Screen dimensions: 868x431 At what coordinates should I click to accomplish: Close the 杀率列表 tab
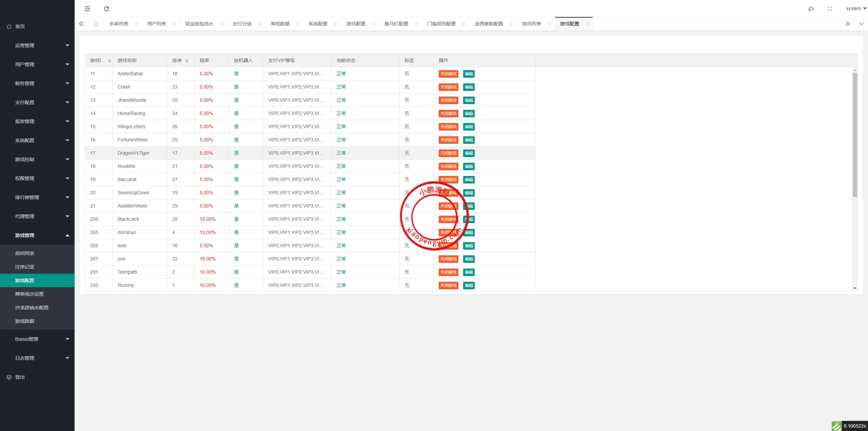coord(136,24)
